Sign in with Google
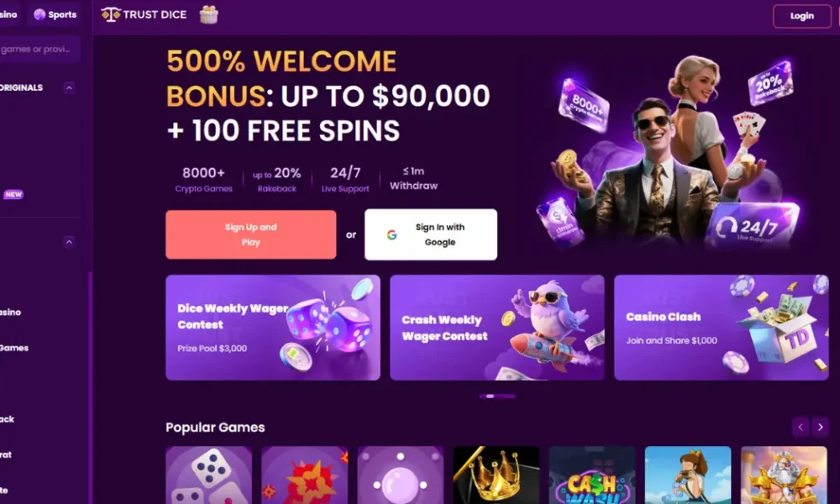 431,234
